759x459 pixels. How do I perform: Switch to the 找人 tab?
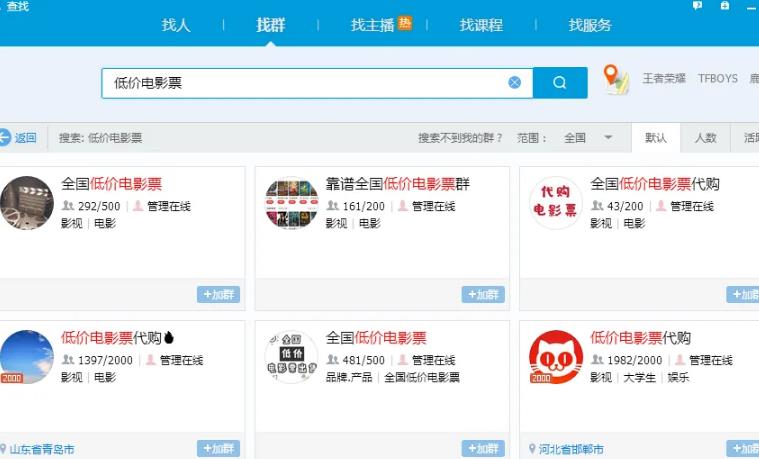[176, 25]
